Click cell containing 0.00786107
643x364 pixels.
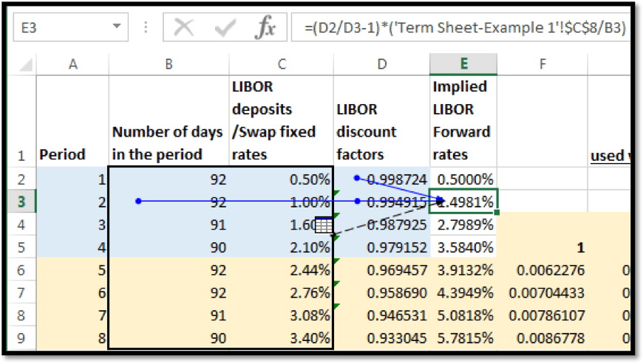pyautogui.click(x=542, y=315)
